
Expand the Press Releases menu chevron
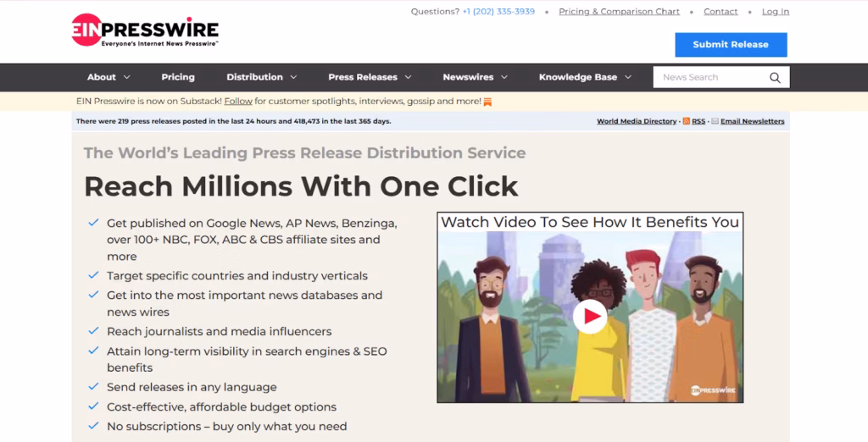[x=408, y=77]
